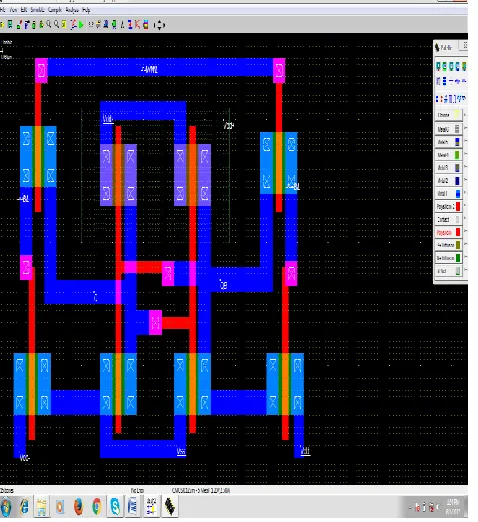This screenshot has width=478, height=522.
Task: Pick the Metal1 bright blue swatch
Action: coord(458,194)
